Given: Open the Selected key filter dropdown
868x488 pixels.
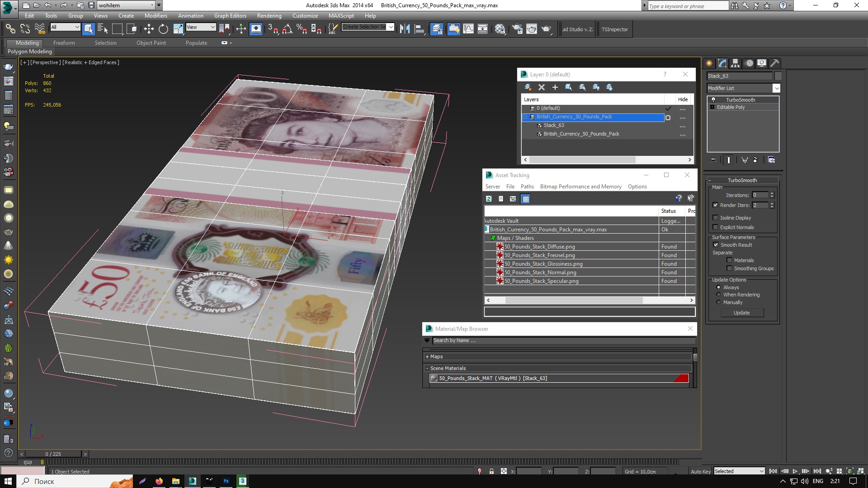Looking at the screenshot, I should (x=739, y=471).
